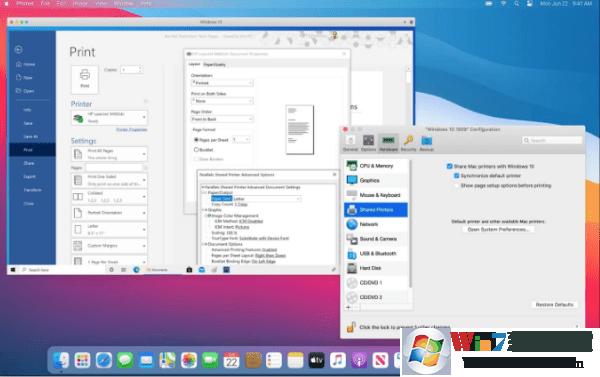
Task: Click the Search field in Configuration window
Action: click(552, 140)
